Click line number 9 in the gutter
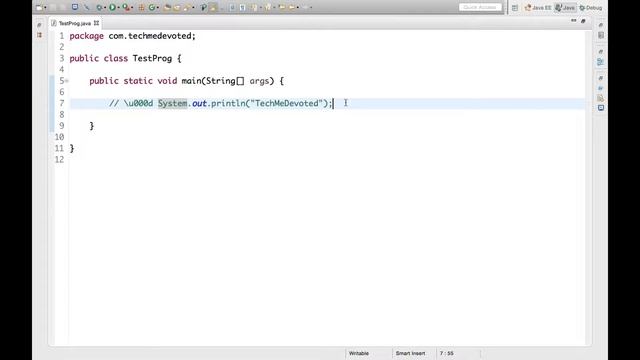 62,126
